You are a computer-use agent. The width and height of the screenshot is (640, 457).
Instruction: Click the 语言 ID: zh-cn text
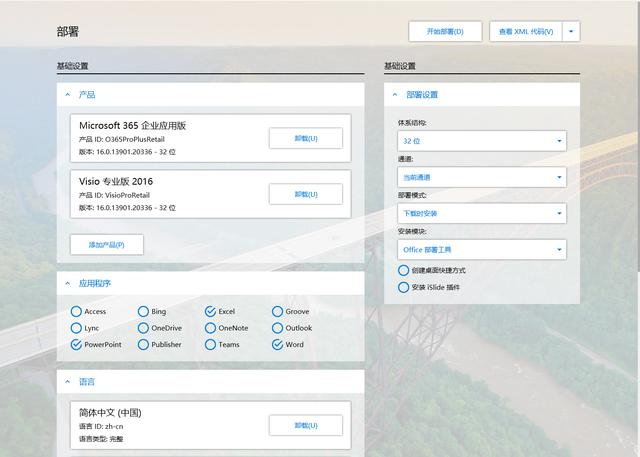tap(101, 426)
